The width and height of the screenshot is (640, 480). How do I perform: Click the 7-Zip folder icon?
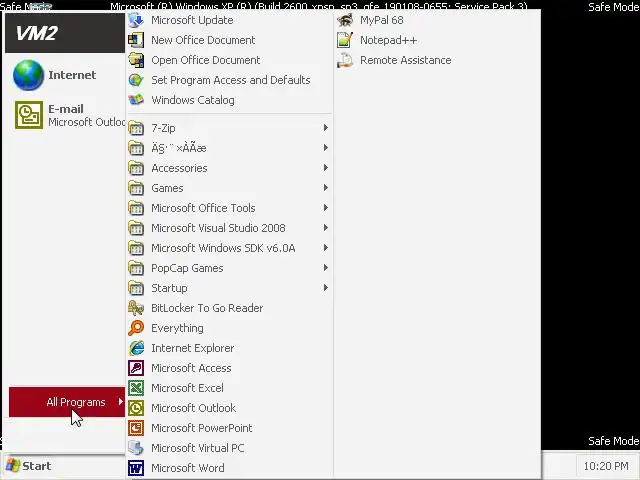136,128
